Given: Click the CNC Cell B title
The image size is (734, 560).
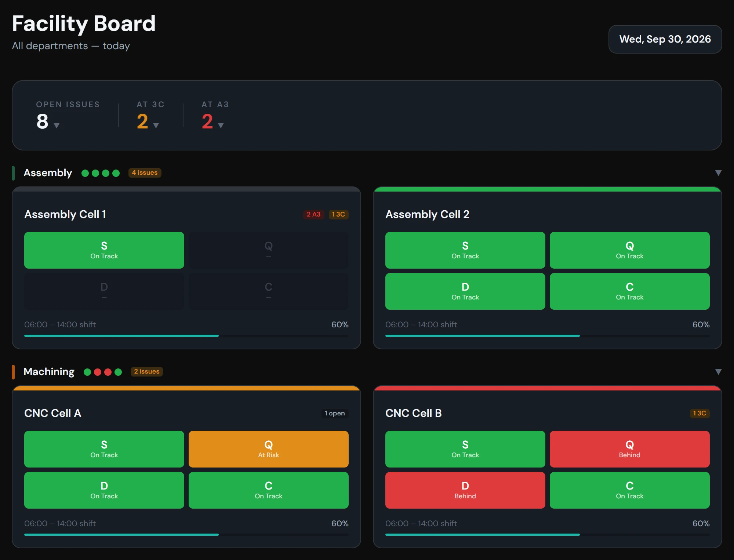Looking at the screenshot, I should click(414, 413).
